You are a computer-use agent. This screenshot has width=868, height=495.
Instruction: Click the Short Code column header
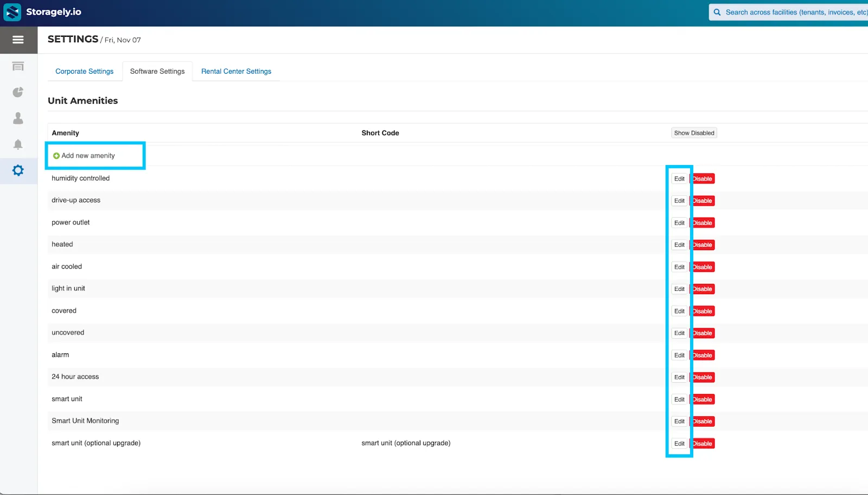coord(380,133)
